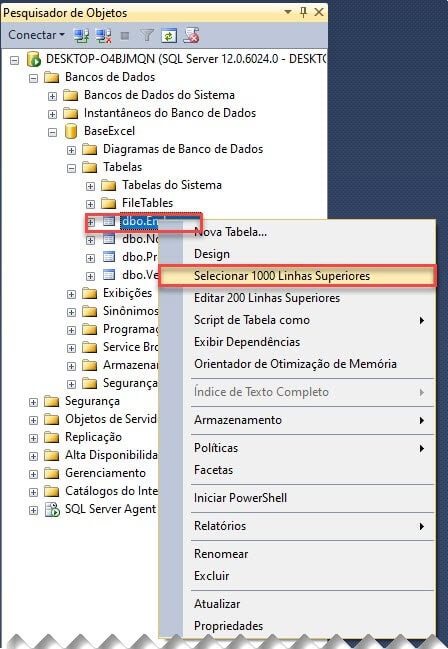Click the Disconnect server icon
Image resolution: width=448 pixels, height=649 pixels.
click(x=103, y=36)
